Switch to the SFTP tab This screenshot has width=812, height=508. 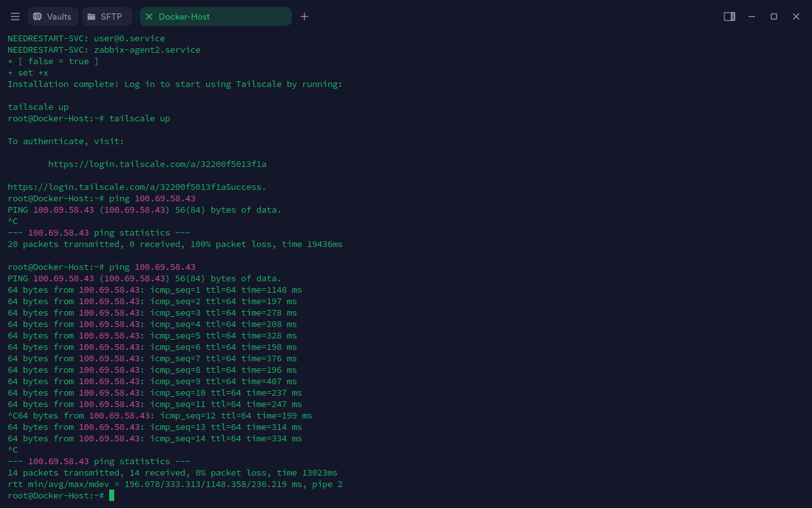click(105, 17)
